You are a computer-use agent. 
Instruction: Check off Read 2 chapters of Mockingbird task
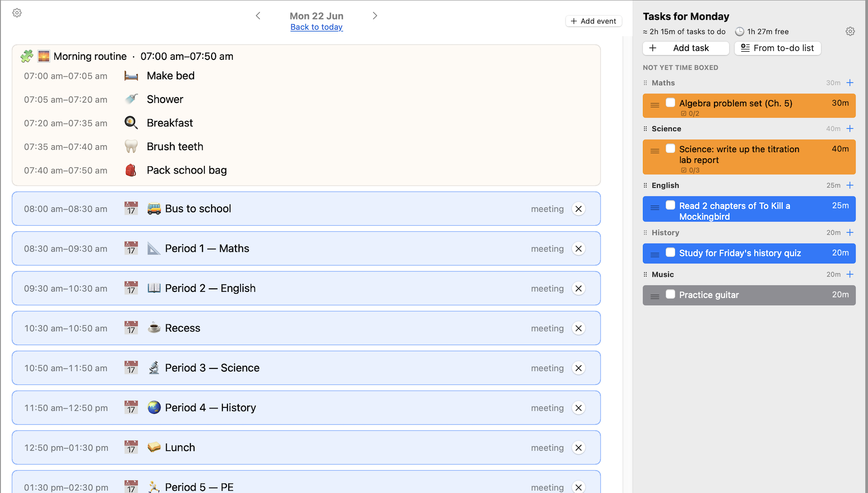coord(670,205)
